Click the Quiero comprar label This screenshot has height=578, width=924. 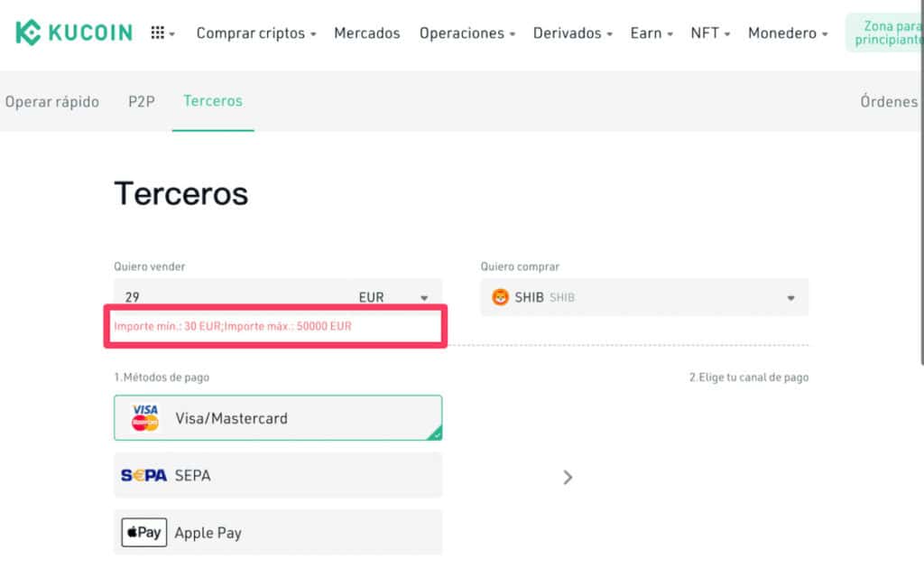(520, 266)
